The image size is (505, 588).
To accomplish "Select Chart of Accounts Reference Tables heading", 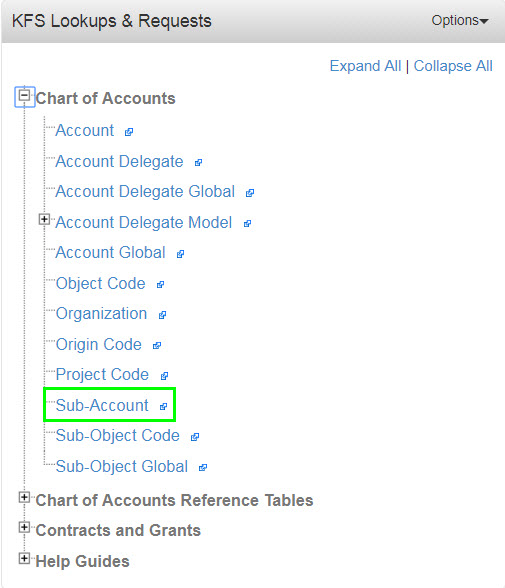I will coord(174,501).
